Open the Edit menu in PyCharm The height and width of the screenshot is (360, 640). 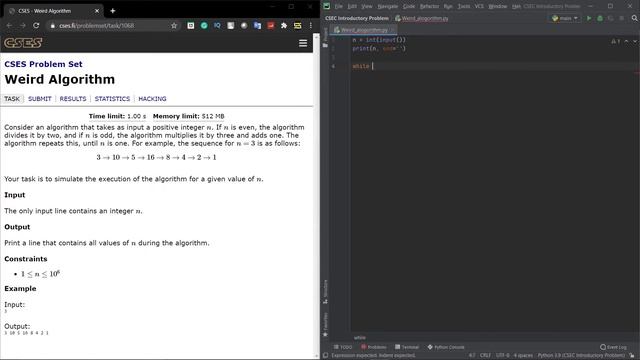pos(352,6)
